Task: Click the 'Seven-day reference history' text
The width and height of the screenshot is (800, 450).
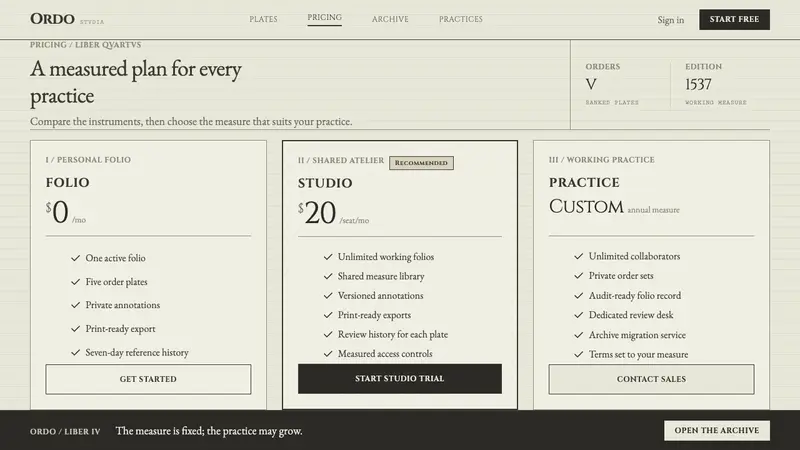Action: pos(137,353)
